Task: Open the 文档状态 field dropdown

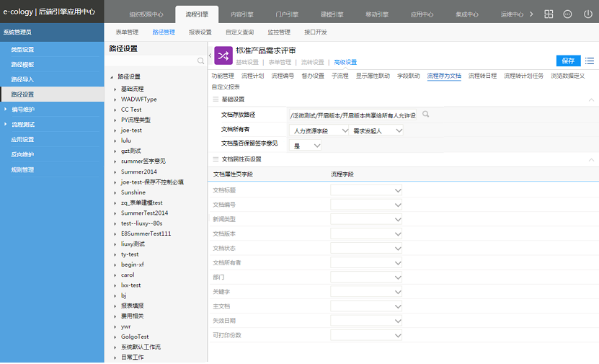Action: (366, 248)
